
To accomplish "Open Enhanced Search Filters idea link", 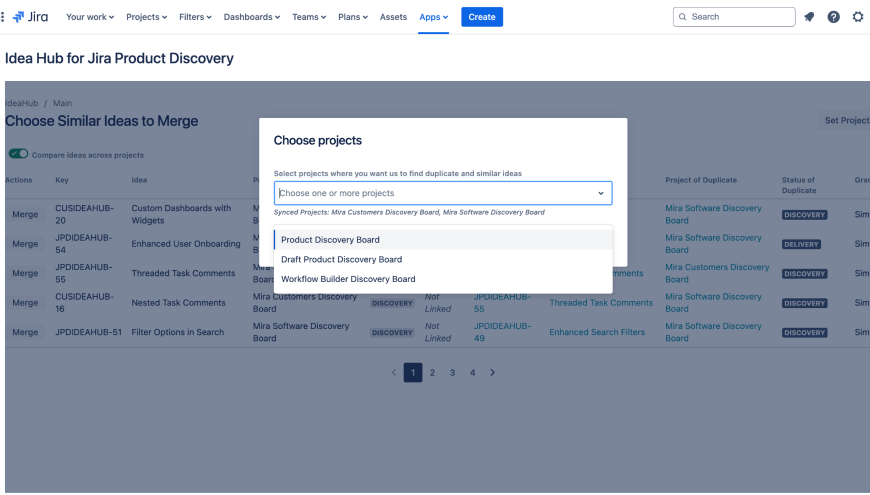I will point(597,332).
